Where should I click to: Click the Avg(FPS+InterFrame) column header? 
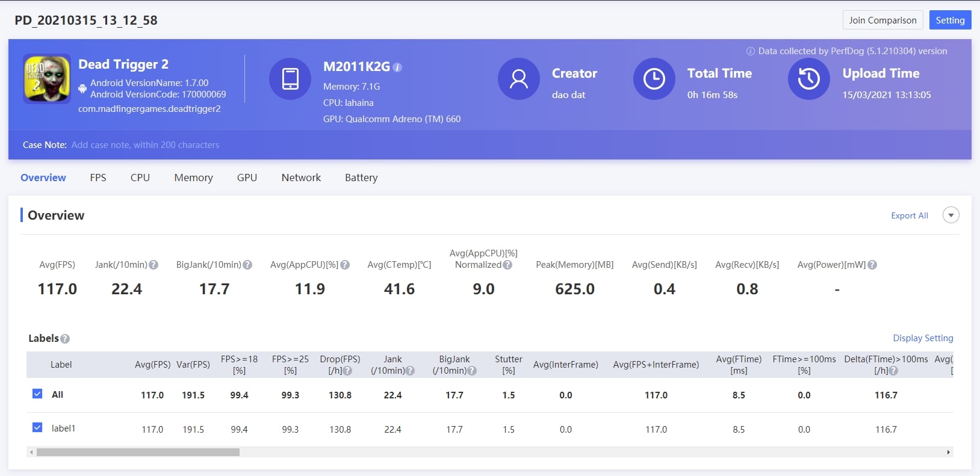(656, 365)
